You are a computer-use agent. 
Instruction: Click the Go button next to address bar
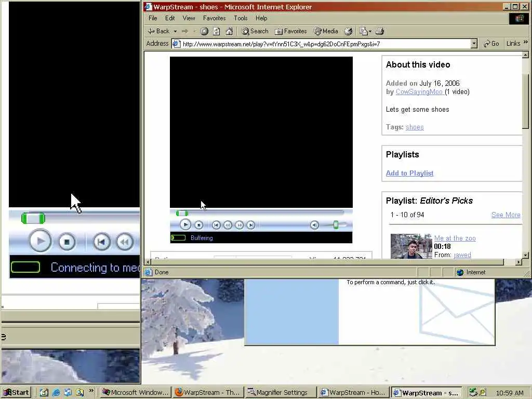(491, 44)
